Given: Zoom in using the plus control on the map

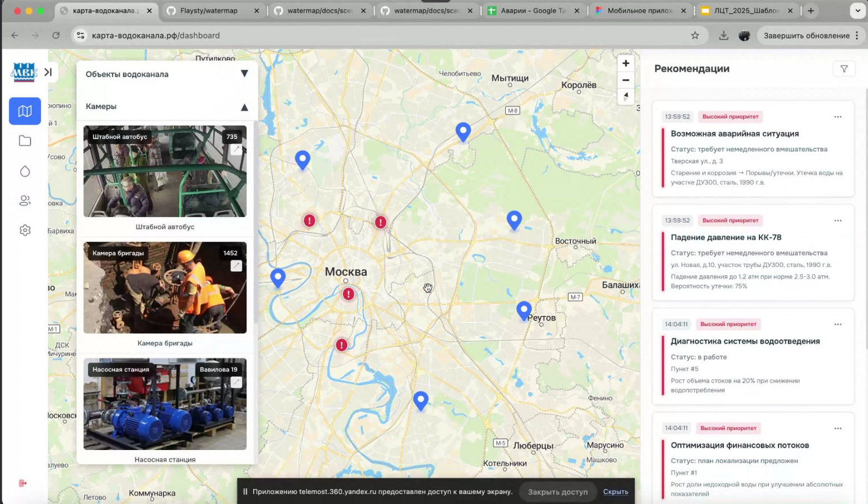Looking at the screenshot, I should pos(625,63).
